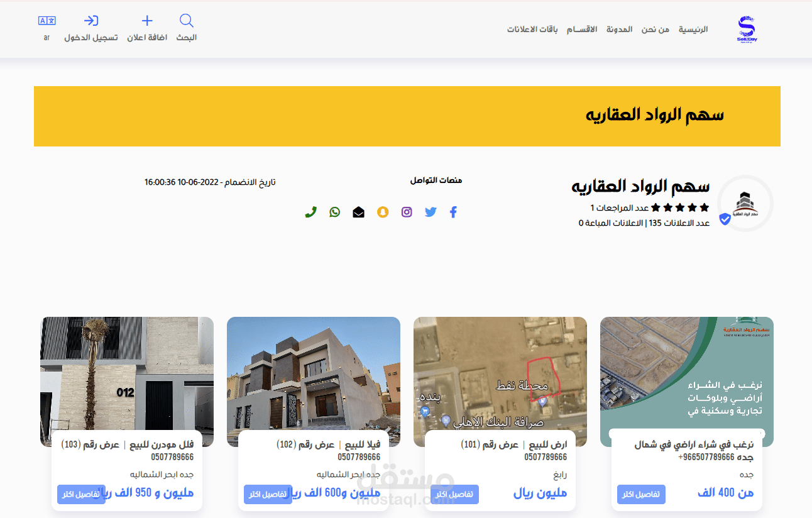Open the seller's Twitter icon

[x=431, y=212]
